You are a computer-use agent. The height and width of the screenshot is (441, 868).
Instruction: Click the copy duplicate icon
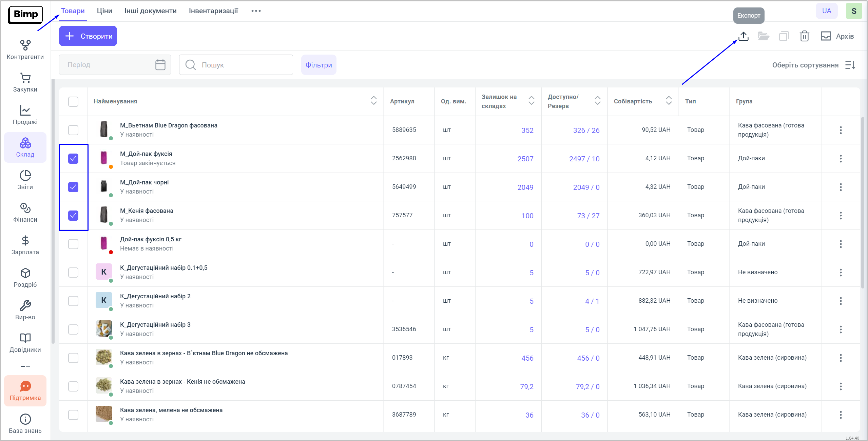tap(784, 36)
